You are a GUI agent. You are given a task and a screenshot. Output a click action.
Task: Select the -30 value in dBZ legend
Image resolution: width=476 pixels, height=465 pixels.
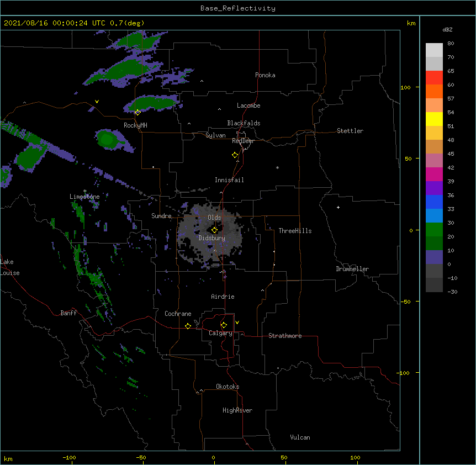452,292
